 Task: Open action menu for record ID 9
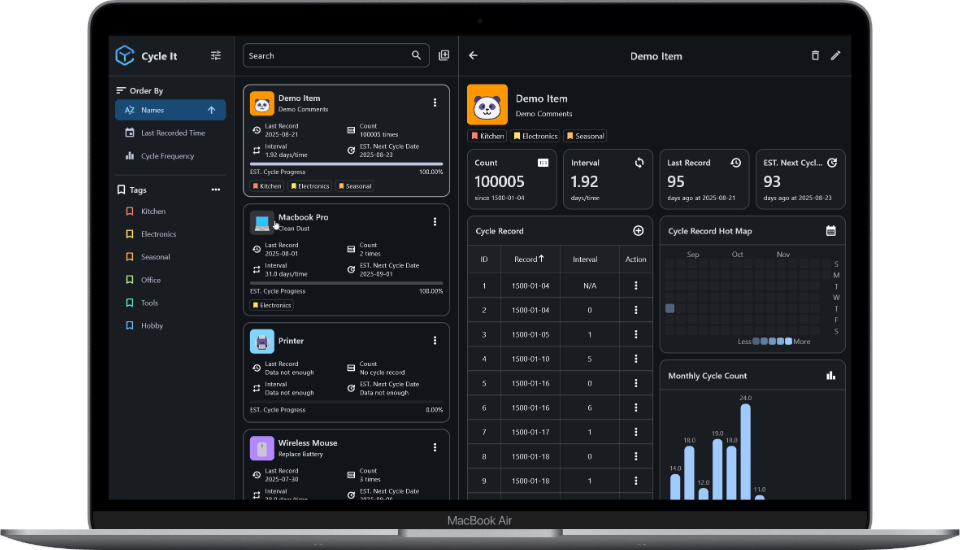tap(636, 481)
